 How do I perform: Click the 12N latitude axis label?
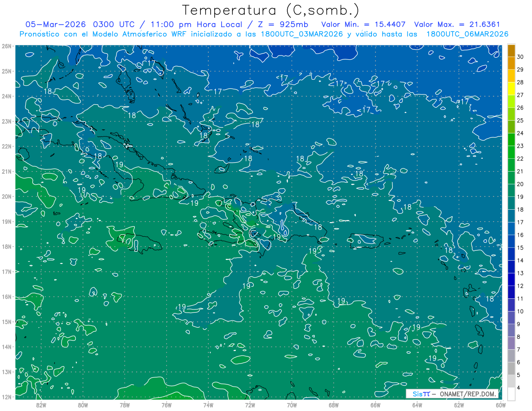click(6, 397)
